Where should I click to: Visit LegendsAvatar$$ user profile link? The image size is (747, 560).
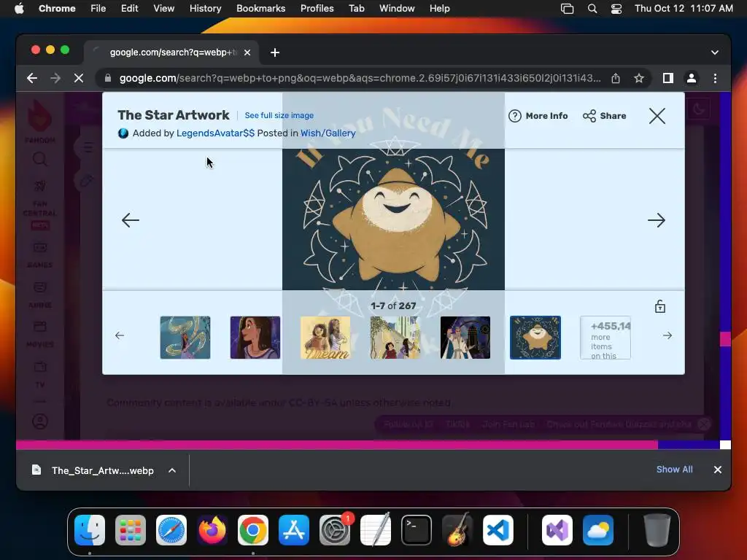pyautogui.click(x=215, y=133)
